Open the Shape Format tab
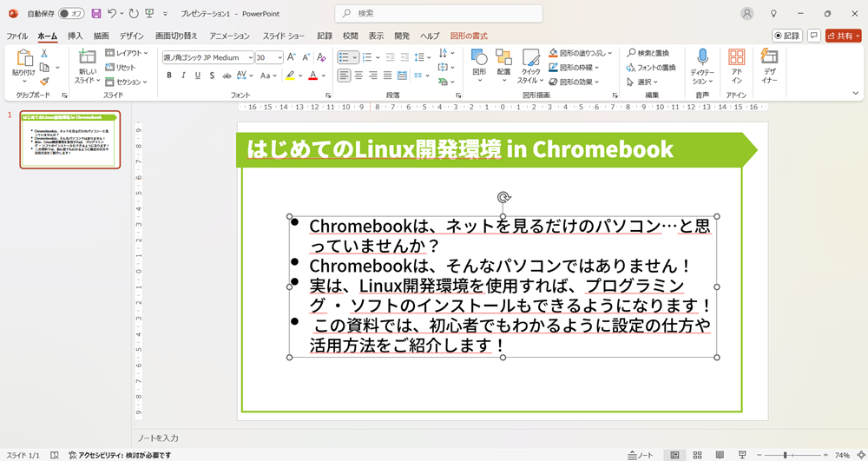Screen dimensions: 868x461 (x=469, y=36)
